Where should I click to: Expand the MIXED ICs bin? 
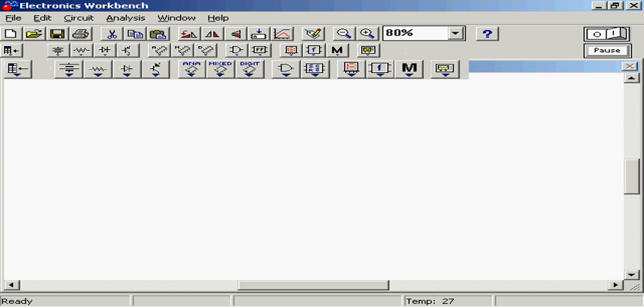pyautogui.click(x=220, y=69)
